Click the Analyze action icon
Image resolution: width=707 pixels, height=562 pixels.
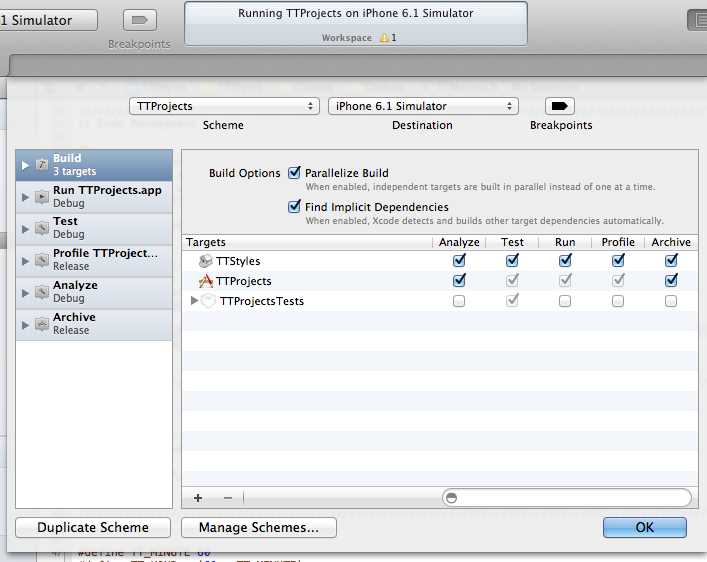pyautogui.click(x=41, y=292)
